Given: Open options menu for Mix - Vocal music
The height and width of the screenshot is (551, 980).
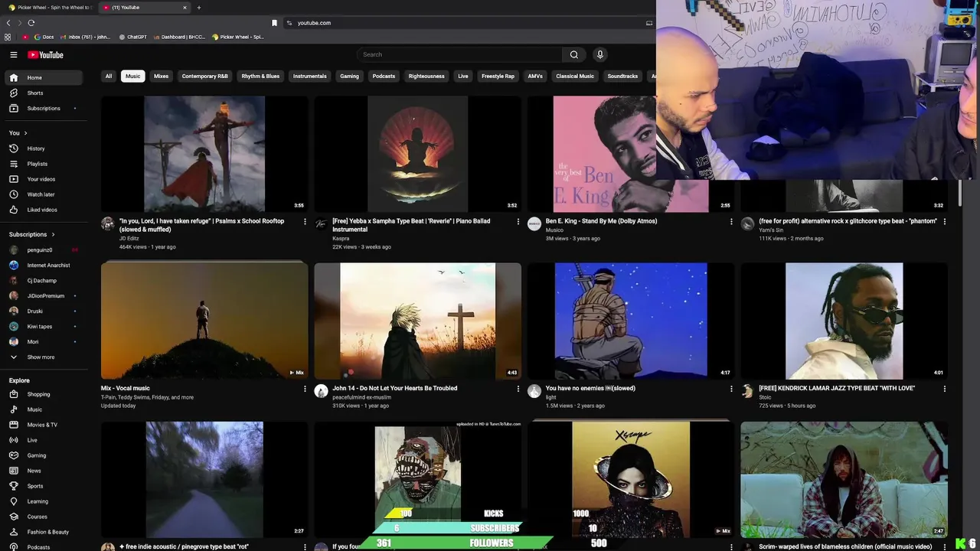Looking at the screenshot, I should (x=305, y=389).
